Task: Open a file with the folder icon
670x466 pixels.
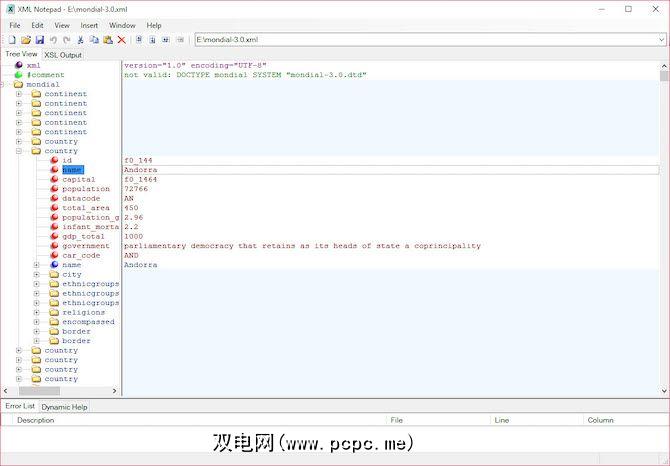Action: tap(26, 40)
